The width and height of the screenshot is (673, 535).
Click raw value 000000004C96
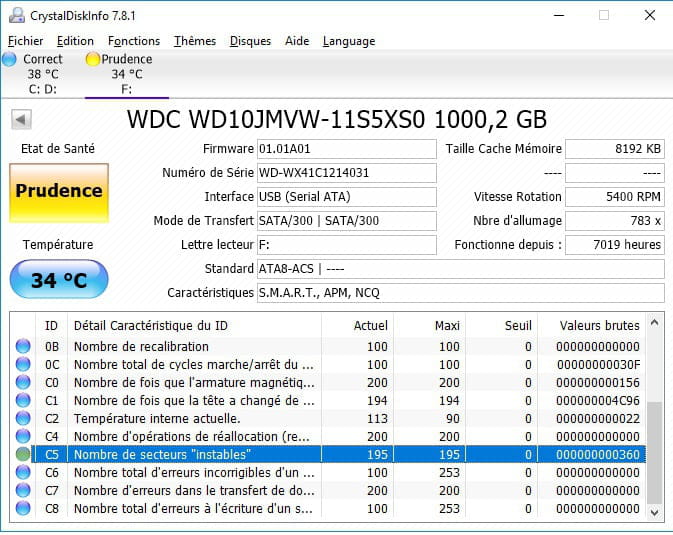point(597,401)
